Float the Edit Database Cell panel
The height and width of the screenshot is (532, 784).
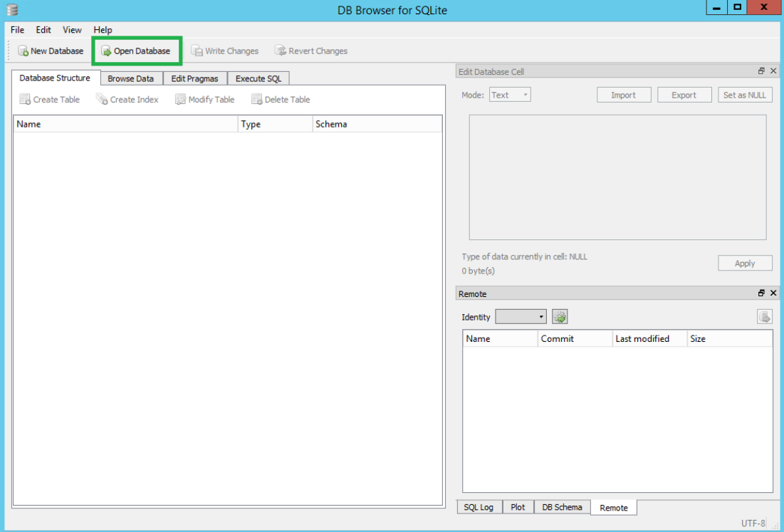tap(761, 71)
